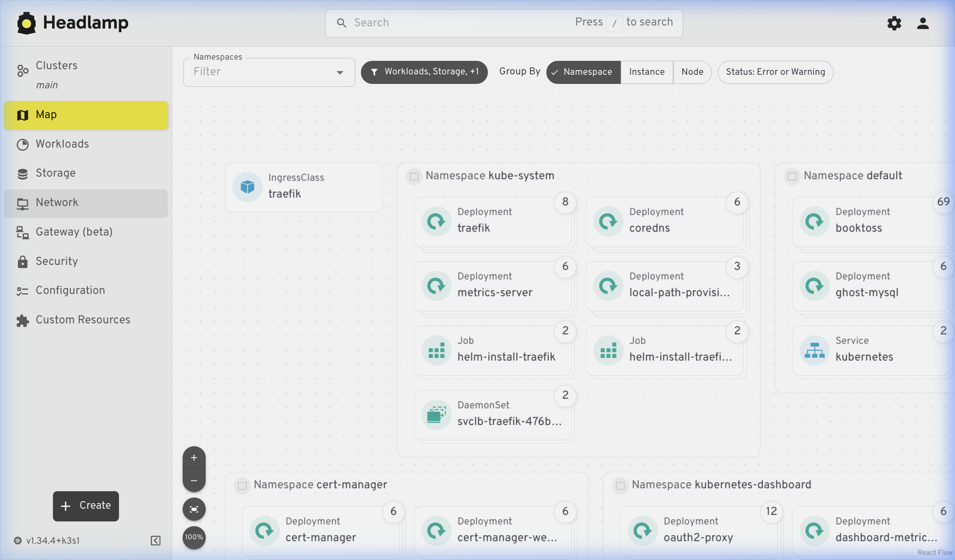This screenshot has width=955, height=560.
Task: Fit the map view to screen
Action: pyautogui.click(x=194, y=509)
